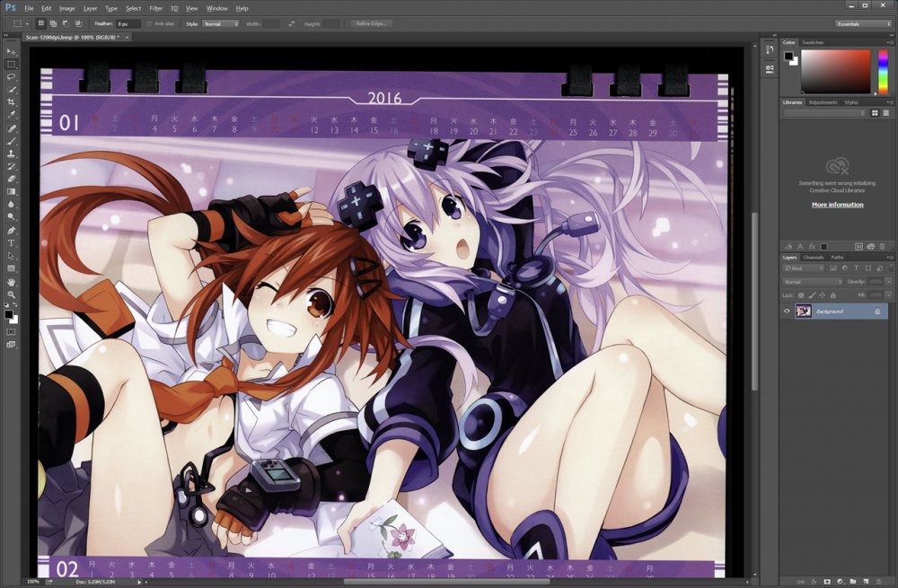Select the Path Selection tool
Image resolution: width=898 pixels, height=588 pixels.
click(11, 255)
